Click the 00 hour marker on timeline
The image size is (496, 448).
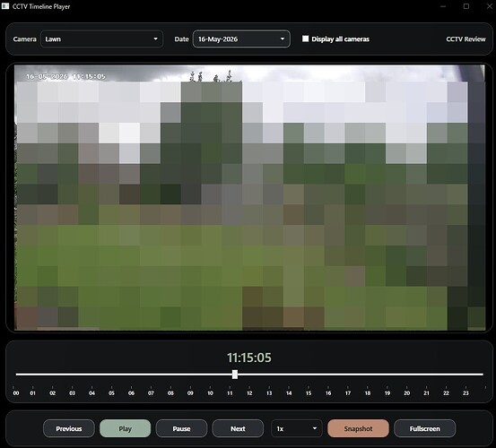coord(16,393)
